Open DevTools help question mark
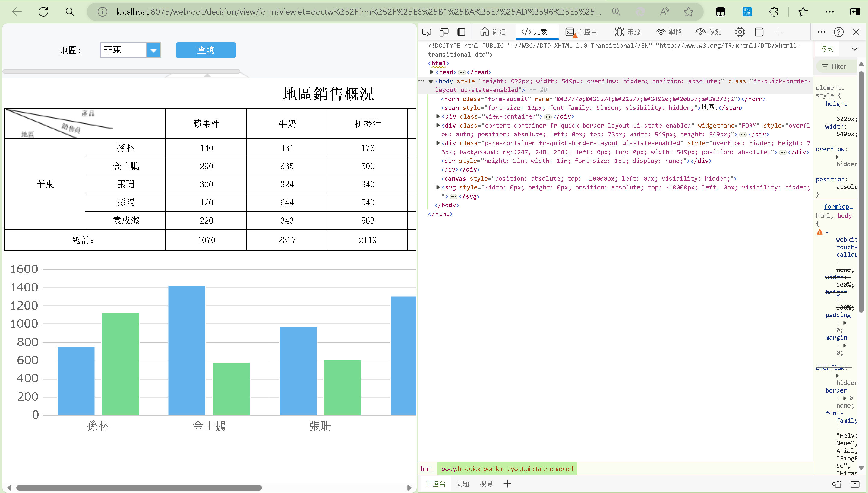868x493 pixels. point(838,32)
